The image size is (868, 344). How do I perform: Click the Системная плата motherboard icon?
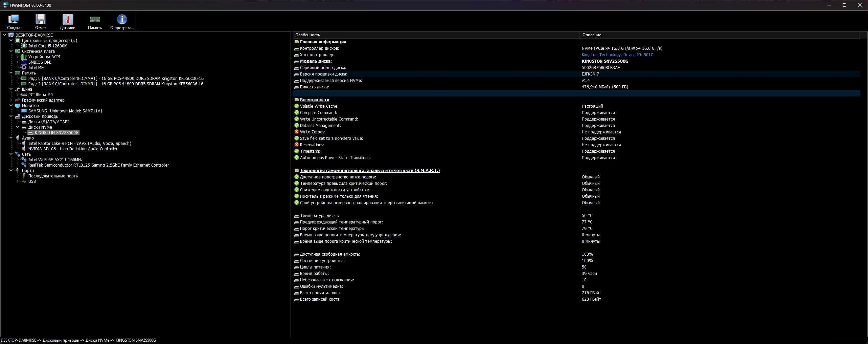[18, 51]
